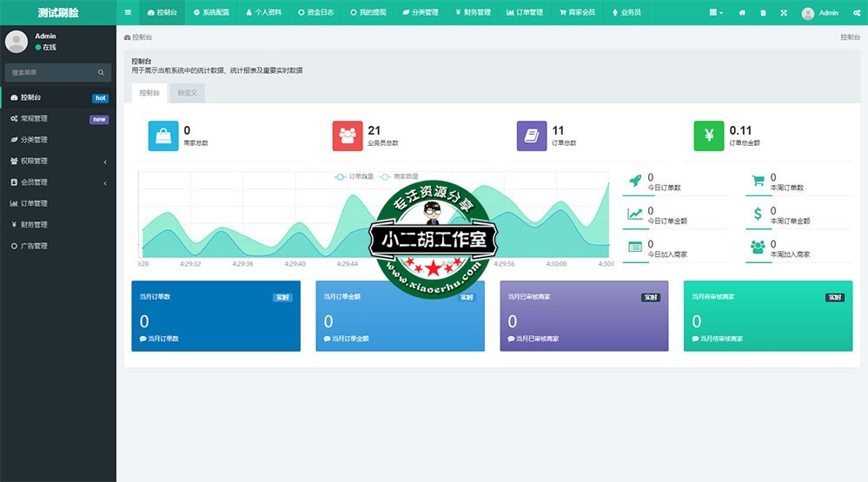The image size is (868, 482).
Task: Click the 当月订单数 blue stat card
Action: point(215,316)
